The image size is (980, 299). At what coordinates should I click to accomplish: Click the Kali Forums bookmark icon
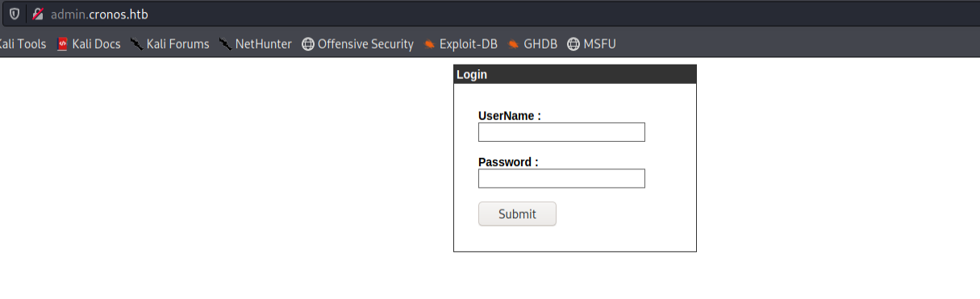[137, 44]
